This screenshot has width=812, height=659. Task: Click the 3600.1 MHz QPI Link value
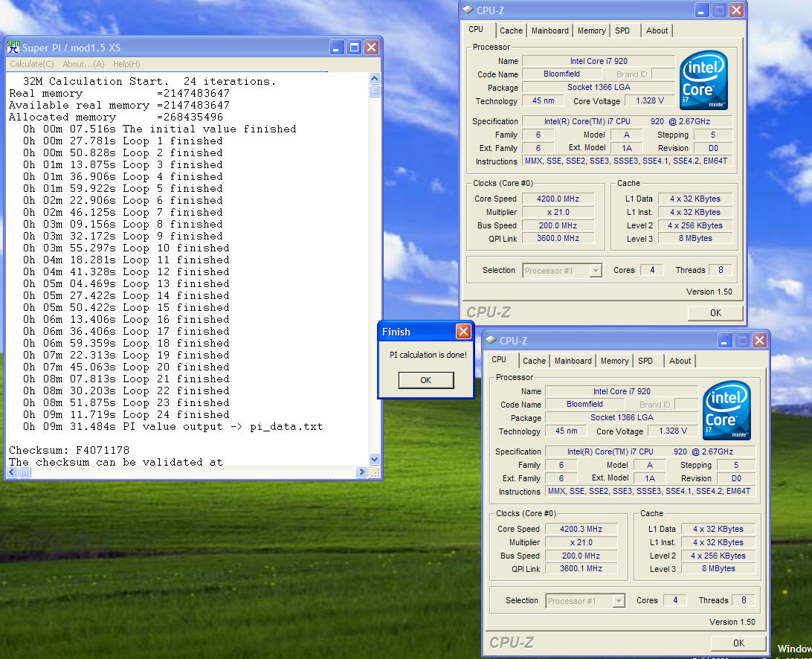(581, 568)
